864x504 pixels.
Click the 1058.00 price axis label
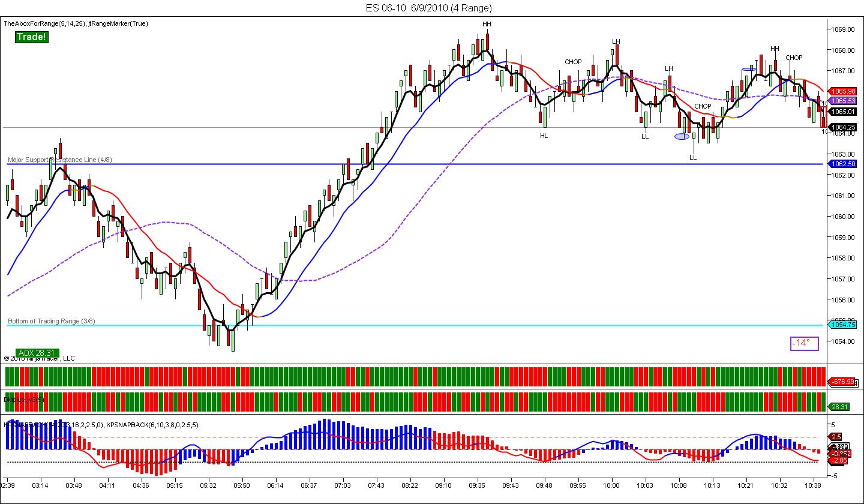point(842,258)
